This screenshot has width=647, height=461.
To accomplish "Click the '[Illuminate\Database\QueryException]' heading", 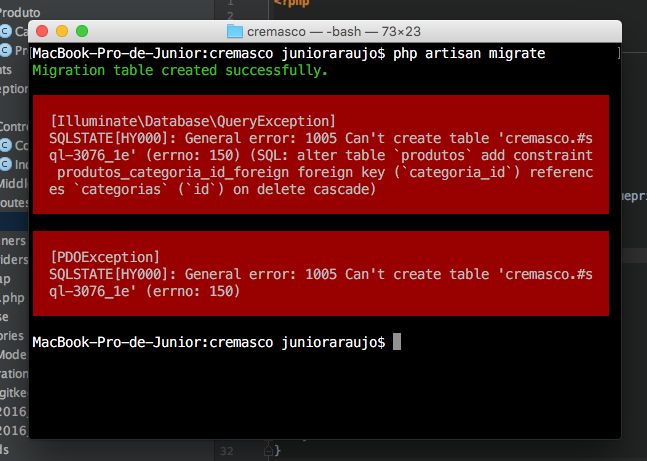I will coord(193,121).
